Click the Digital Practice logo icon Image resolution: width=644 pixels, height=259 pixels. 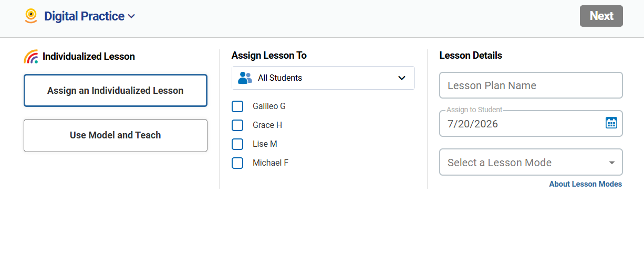pyautogui.click(x=31, y=16)
